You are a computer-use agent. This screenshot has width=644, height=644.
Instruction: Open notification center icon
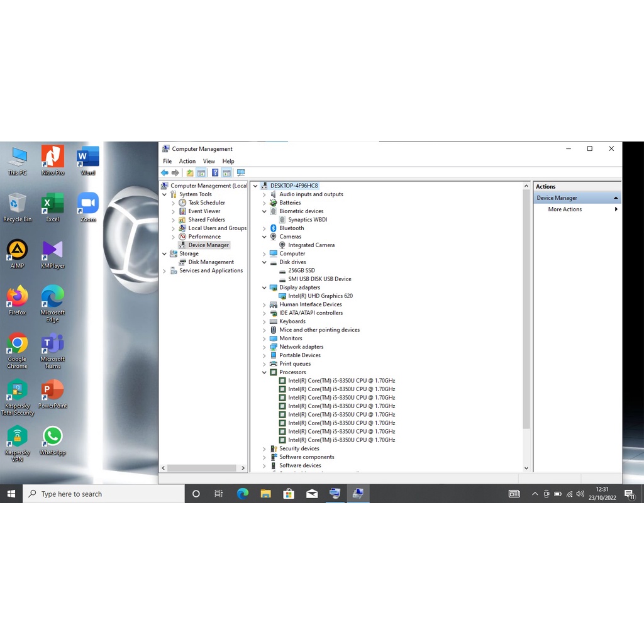coord(630,494)
